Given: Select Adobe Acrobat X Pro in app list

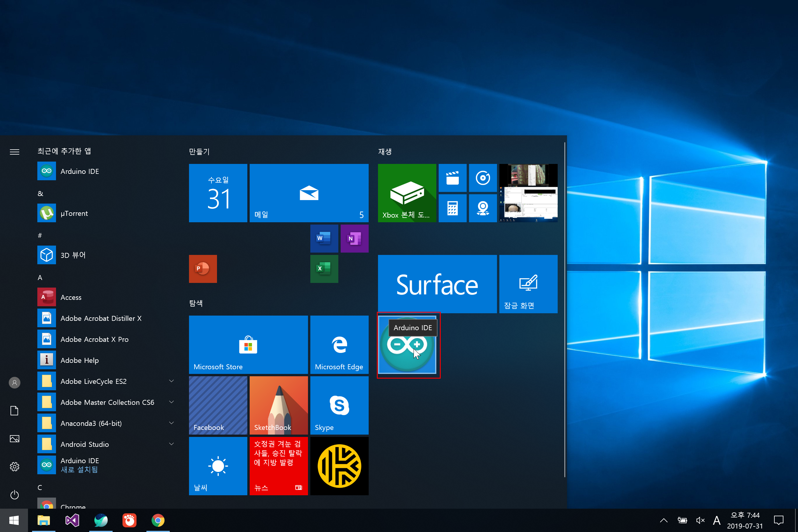Looking at the screenshot, I should (94, 339).
